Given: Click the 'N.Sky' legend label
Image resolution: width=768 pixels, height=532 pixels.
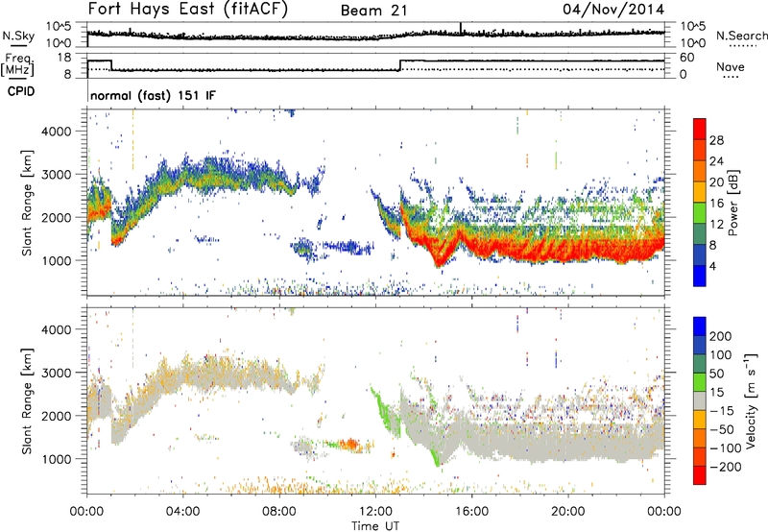Looking at the screenshot, I should click(x=18, y=36).
